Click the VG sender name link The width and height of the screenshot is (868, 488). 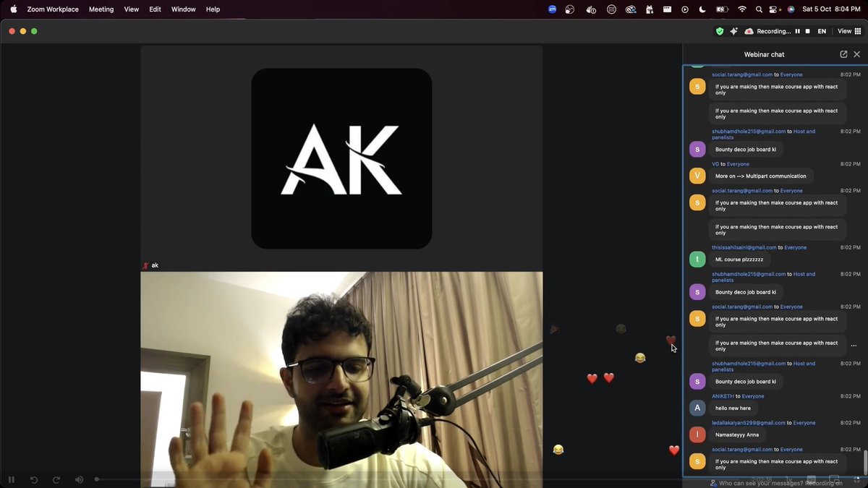(715, 164)
